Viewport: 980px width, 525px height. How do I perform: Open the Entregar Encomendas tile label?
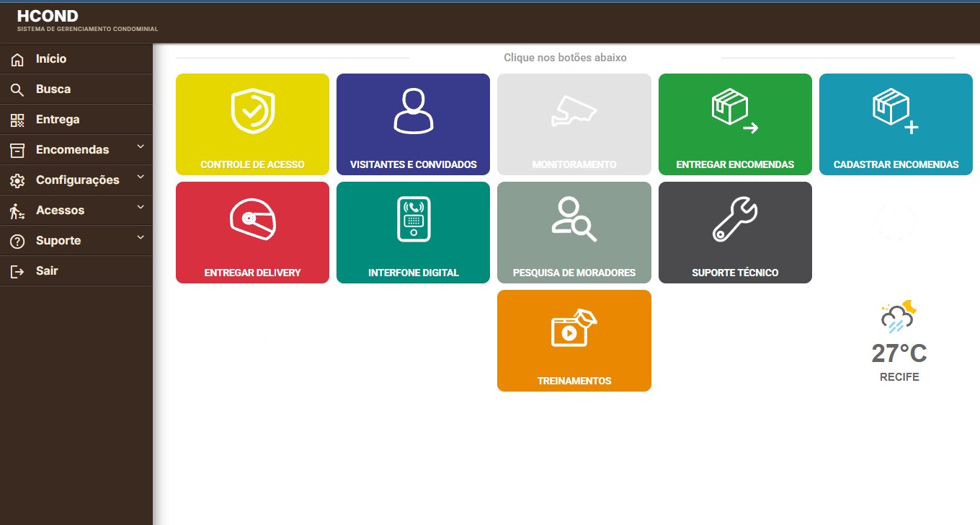point(735,164)
